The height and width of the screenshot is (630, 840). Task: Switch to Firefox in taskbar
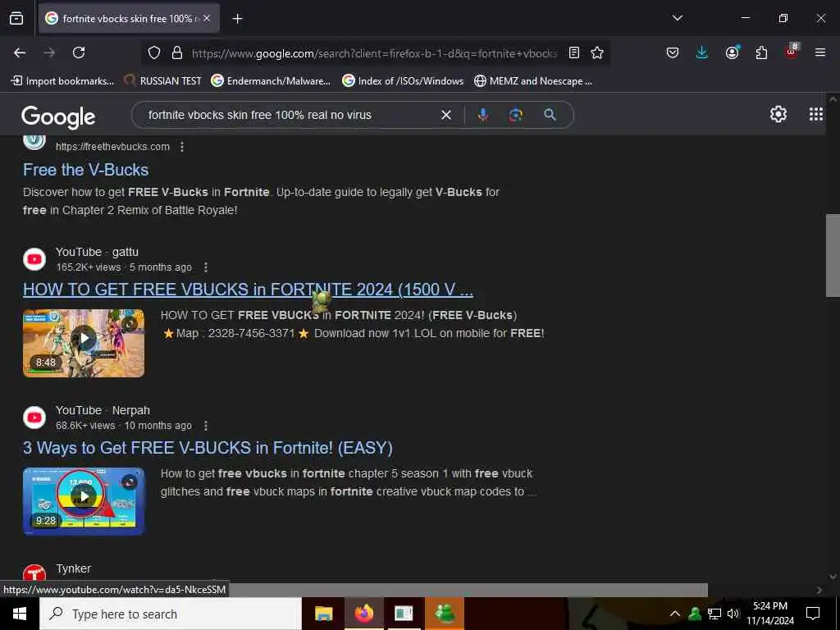click(363, 614)
